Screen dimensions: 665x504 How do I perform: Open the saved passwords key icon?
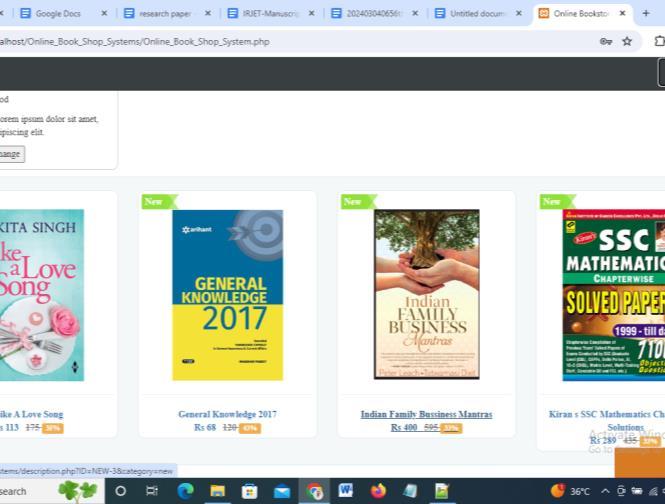pyautogui.click(x=606, y=42)
